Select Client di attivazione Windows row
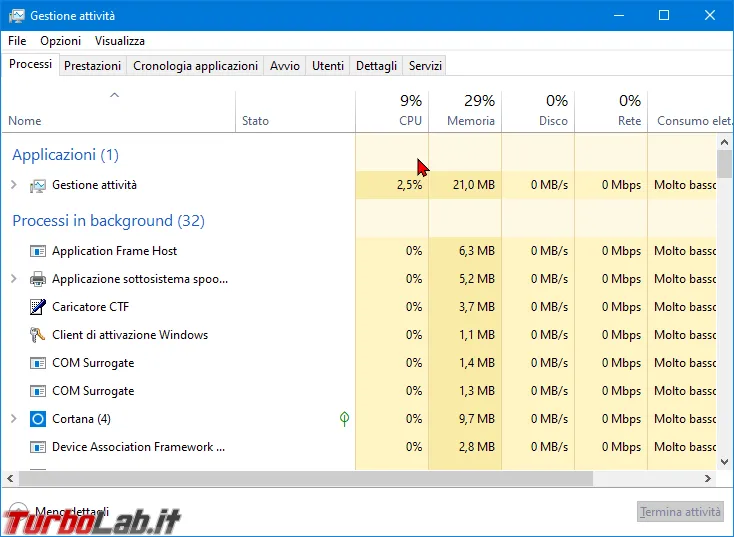 pyautogui.click(x=359, y=335)
